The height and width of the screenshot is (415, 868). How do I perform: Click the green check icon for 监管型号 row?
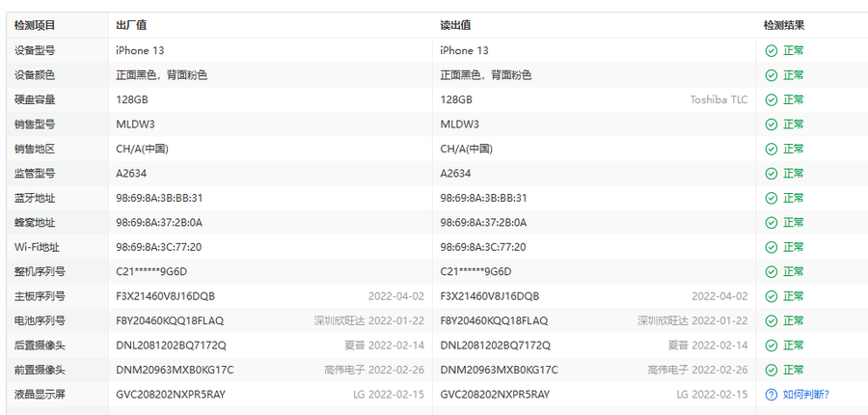[772, 174]
